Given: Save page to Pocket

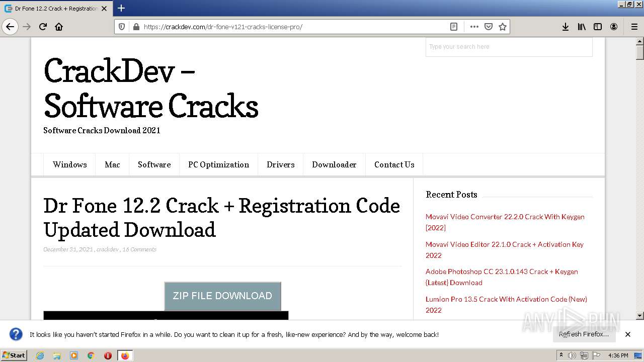Looking at the screenshot, I should [x=488, y=27].
